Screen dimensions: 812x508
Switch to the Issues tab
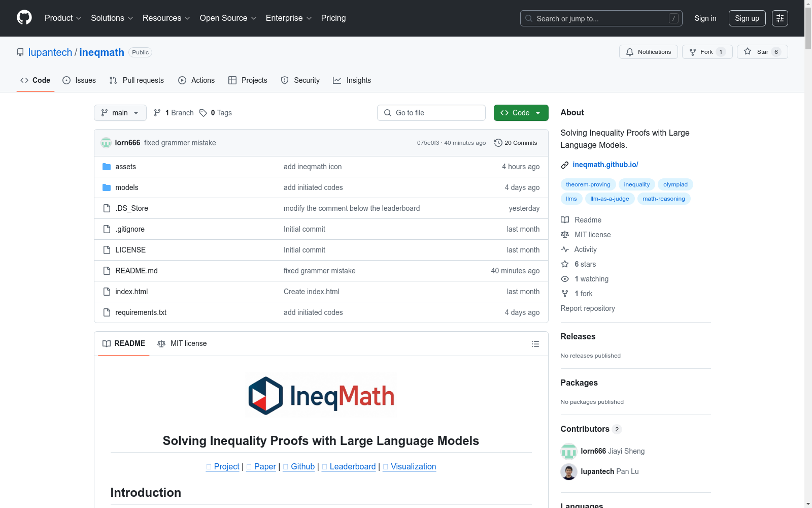(x=79, y=80)
